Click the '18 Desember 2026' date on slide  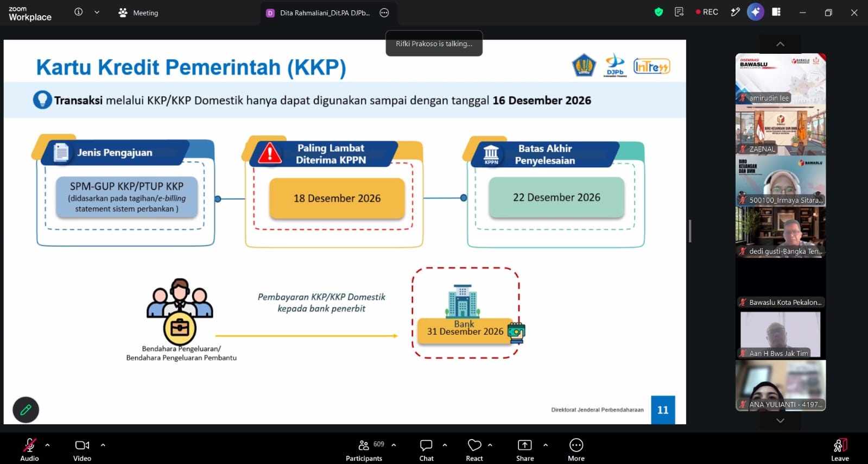click(337, 198)
